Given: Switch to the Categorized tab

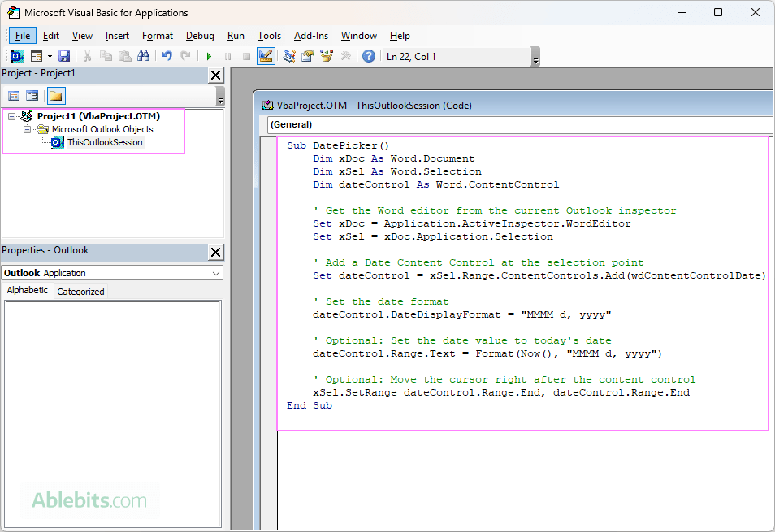Looking at the screenshot, I should tap(80, 292).
